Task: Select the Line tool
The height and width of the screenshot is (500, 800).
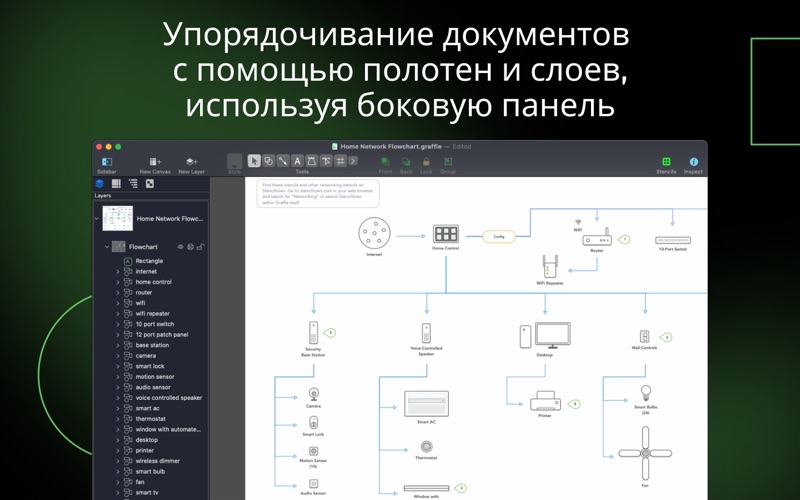Action: pos(283,161)
